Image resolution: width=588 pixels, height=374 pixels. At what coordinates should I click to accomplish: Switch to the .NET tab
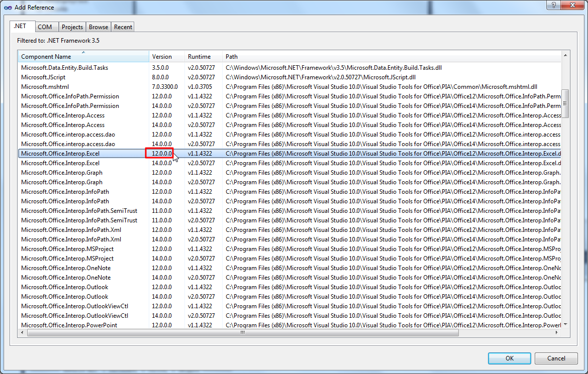[22, 26]
